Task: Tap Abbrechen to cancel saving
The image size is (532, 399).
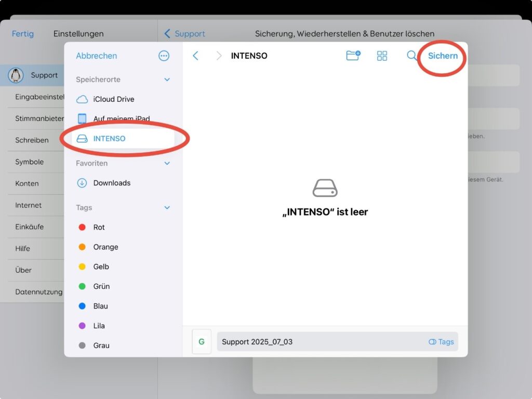Action: click(x=97, y=56)
